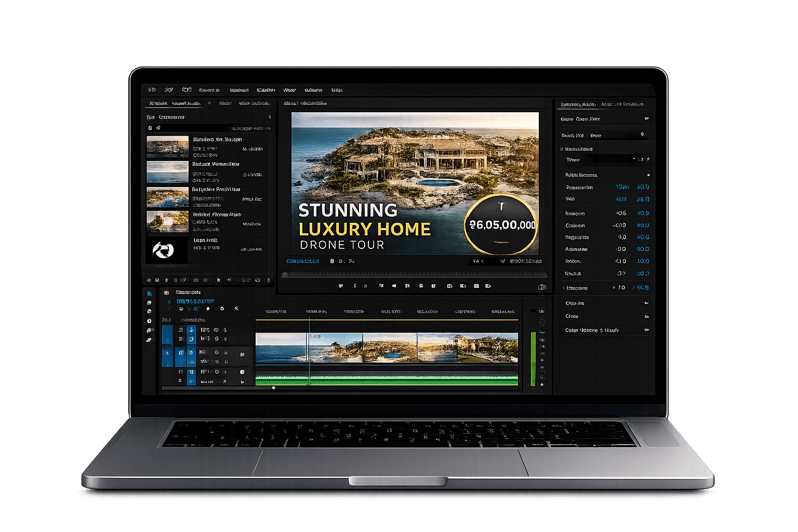Switch to the underlined first tab of the effects panel
Viewport: 798px width, 532px height.
point(578,104)
